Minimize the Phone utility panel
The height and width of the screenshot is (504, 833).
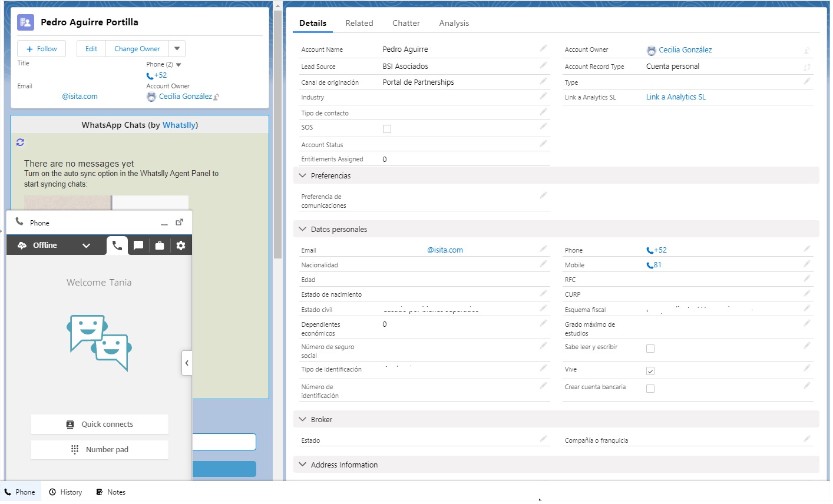tap(164, 223)
